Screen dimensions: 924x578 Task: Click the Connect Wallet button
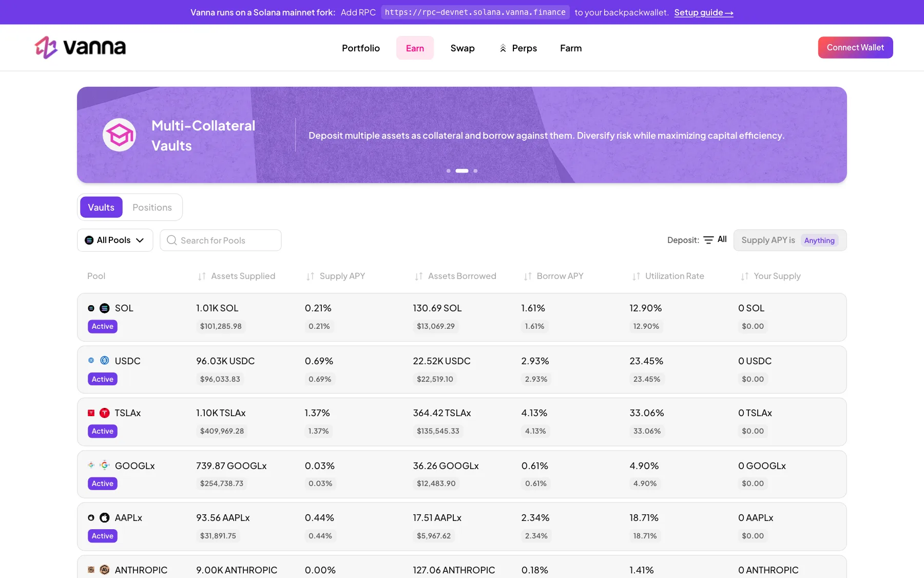pos(855,47)
